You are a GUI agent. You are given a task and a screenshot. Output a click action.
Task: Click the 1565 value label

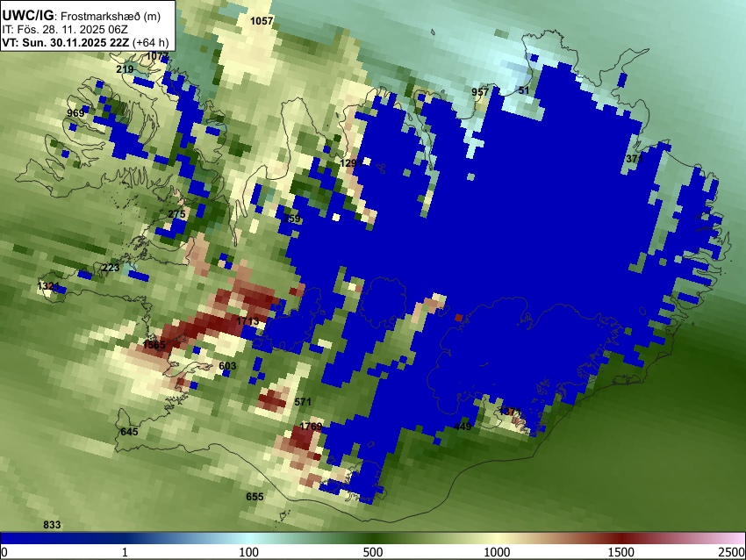pyautogui.click(x=154, y=345)
